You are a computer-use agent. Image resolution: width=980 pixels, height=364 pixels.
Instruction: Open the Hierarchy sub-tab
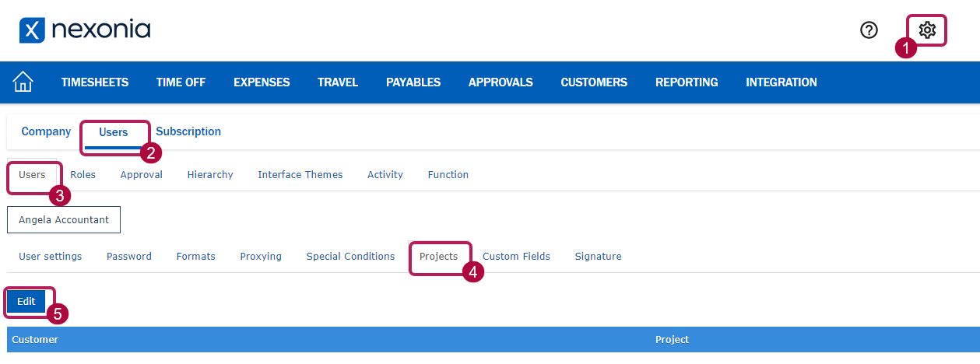coord(210,175)
